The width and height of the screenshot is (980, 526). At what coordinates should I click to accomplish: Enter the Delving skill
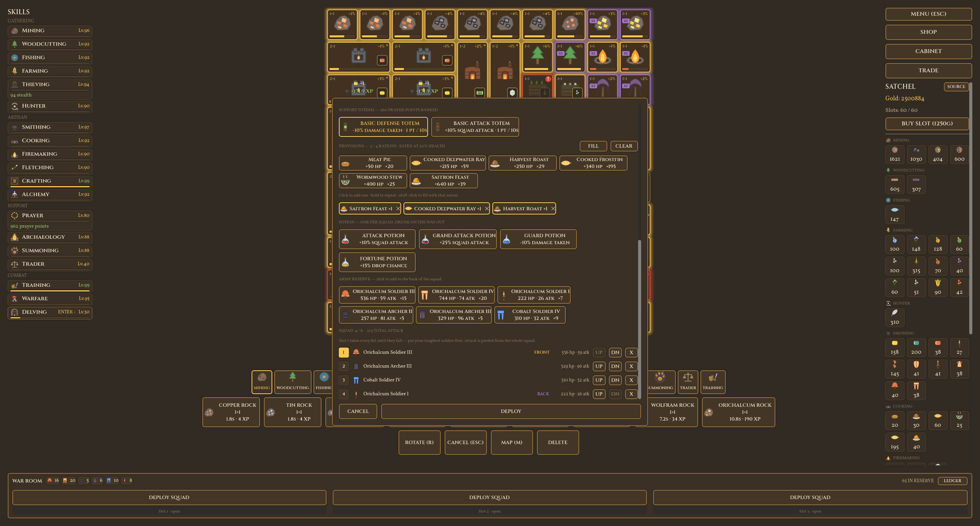[50, 313]
